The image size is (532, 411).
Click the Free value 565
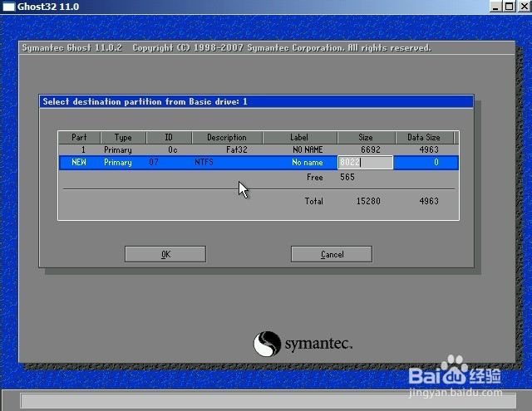(x=347, y=177)
